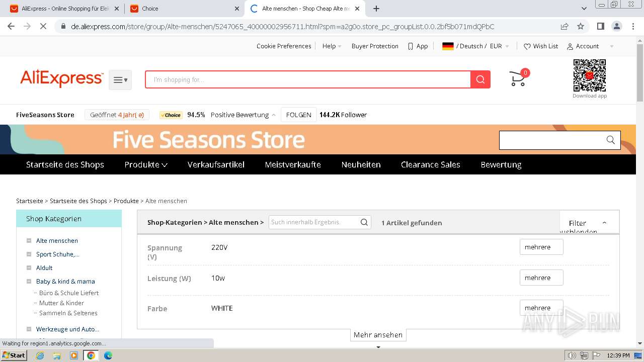Open Chrome side panel icon
The image size is (644, 362).
click(600, 27)
